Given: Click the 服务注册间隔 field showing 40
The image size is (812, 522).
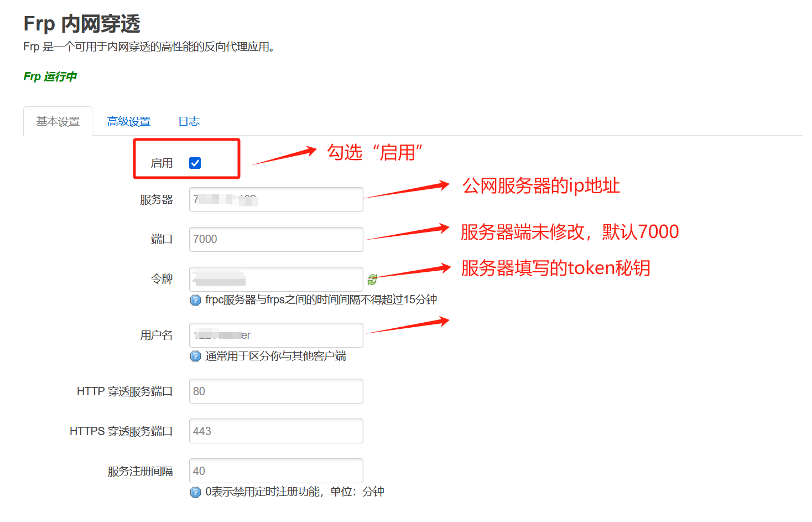Looking at the screenshot, I should (276, 471).
